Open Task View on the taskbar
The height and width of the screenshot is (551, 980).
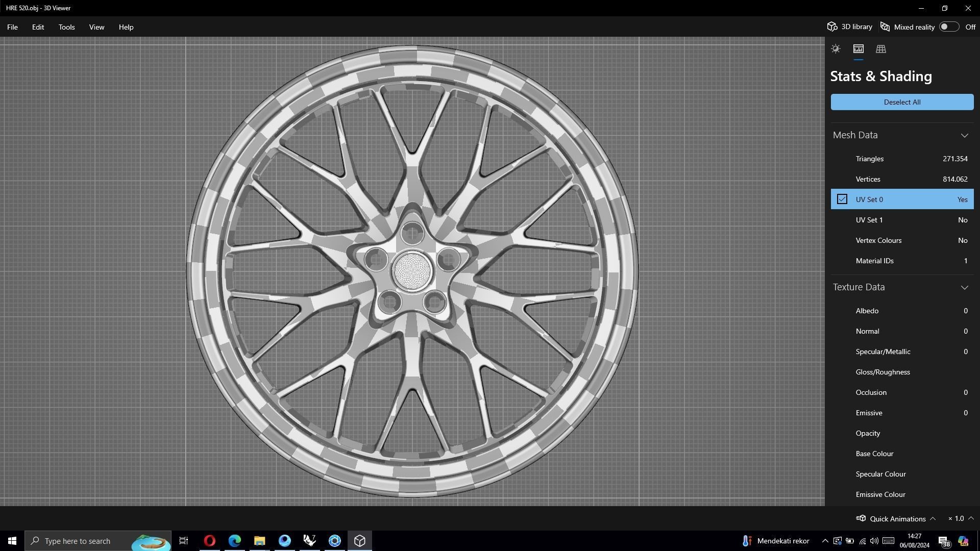click(x=184, y=541)
